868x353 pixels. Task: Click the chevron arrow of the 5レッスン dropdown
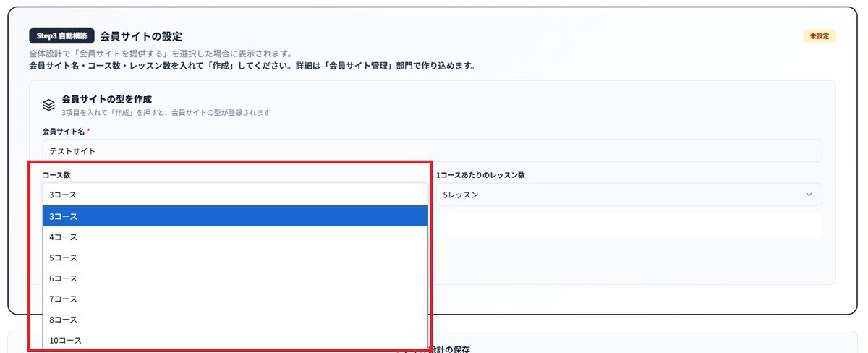point(809,195)
